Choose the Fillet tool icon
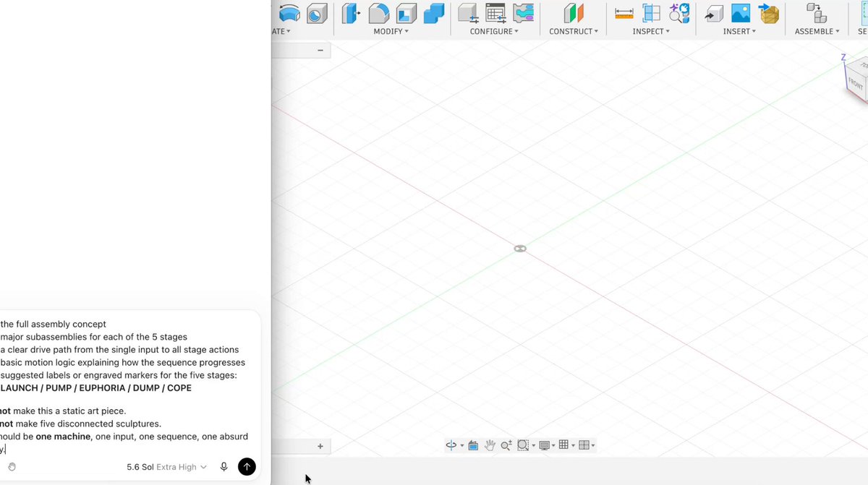Viewport: 868px width, 485px height. 378,13
